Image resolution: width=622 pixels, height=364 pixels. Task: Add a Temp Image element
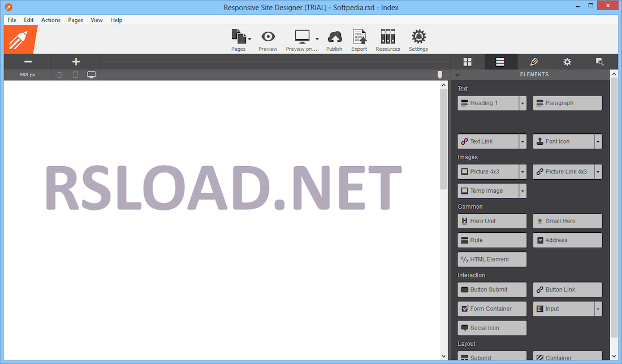coord(489,191)
